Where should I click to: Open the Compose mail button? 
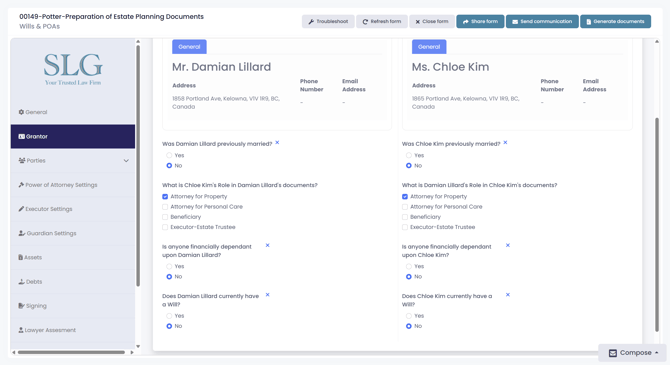[633, 353]
